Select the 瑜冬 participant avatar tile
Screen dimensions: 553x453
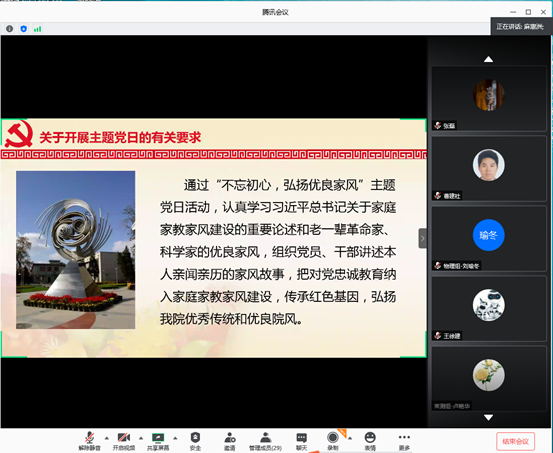488,239
